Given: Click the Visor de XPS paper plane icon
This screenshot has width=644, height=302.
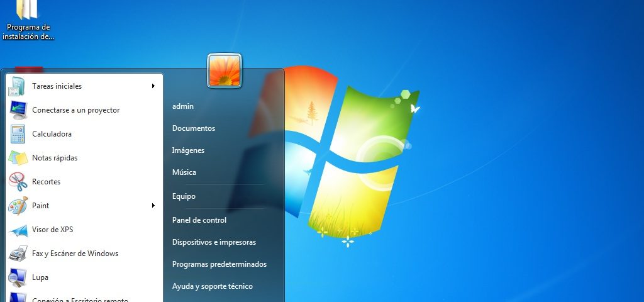Looking at the screenshot, I should pyautogui.click(x=18, y=230).
